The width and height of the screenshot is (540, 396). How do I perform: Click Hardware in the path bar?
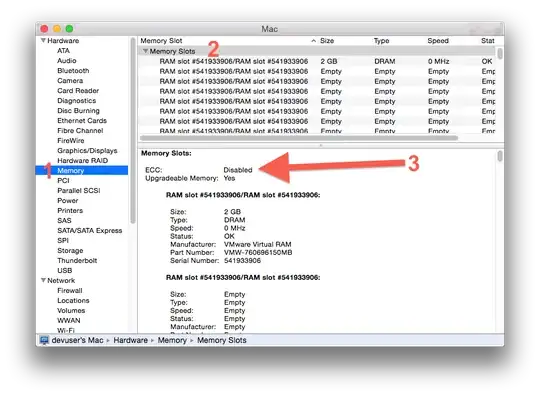(131, 340)
